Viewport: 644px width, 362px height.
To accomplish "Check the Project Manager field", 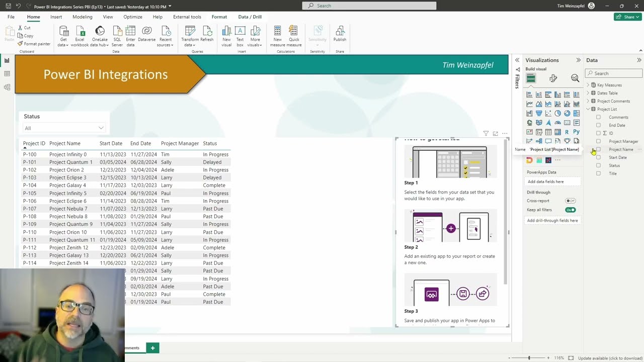I will [x=598, y=141].
